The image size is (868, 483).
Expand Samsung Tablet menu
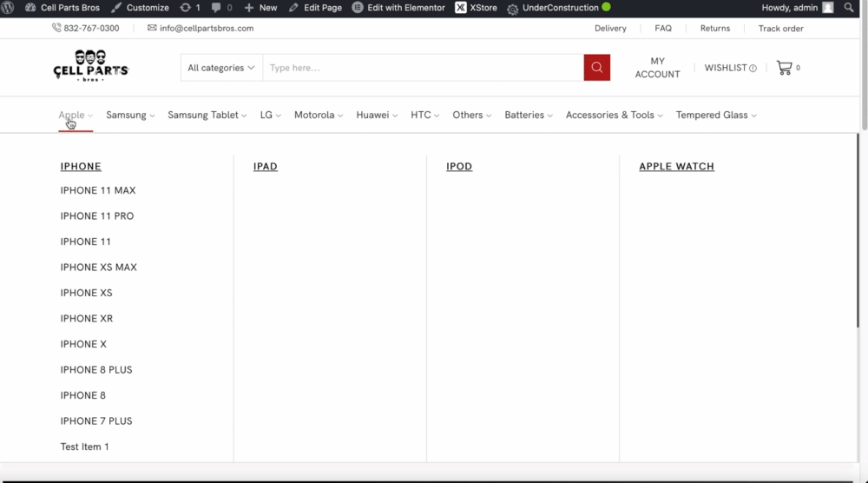(x=207, y=116)
